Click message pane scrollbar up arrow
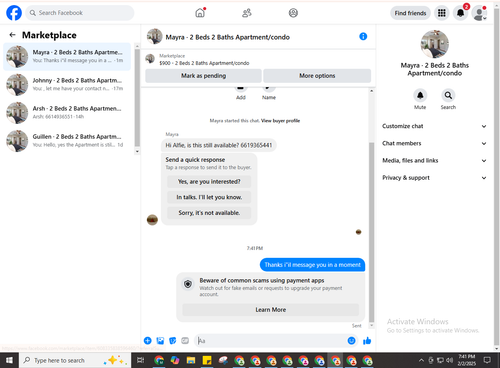 (x=371, y=91)
